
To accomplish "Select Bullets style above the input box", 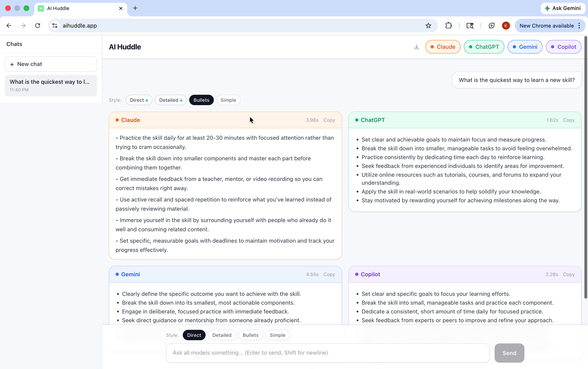I will point(250,335).
